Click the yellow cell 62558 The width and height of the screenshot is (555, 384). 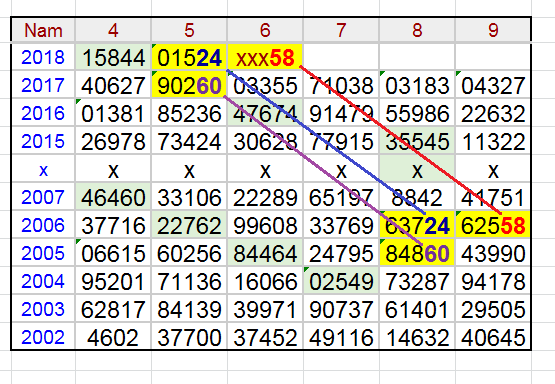[x=493, y=225]
